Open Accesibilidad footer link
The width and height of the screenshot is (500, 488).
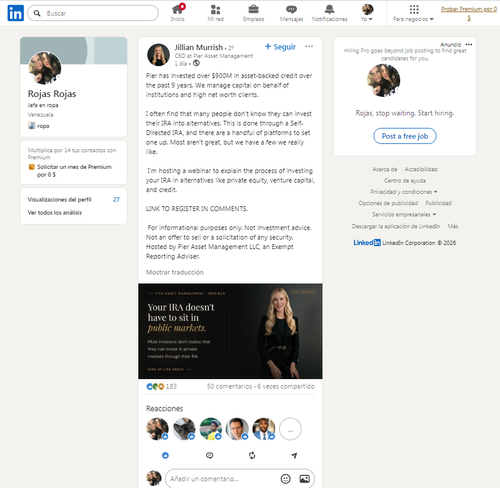[421, 169]
